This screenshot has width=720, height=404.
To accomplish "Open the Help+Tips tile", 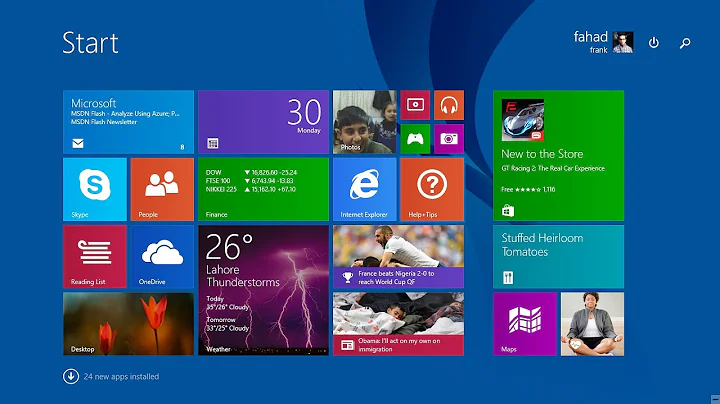I will point(432,189).
